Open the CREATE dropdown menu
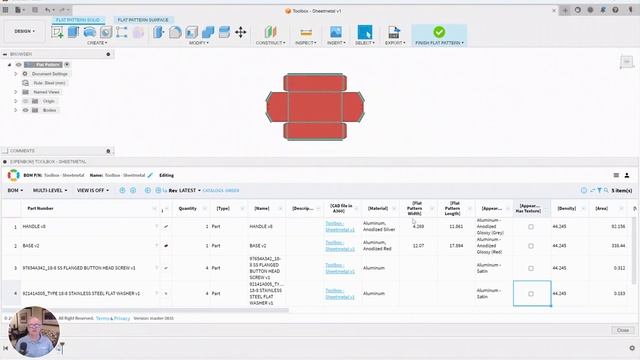 97,43
